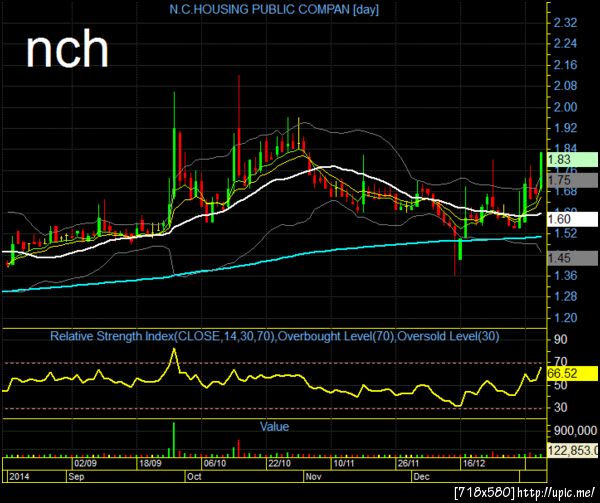This screenshot has width=600, height=503.
Task: Select the white 1.60 moving average tag
Action: point(572,219)
